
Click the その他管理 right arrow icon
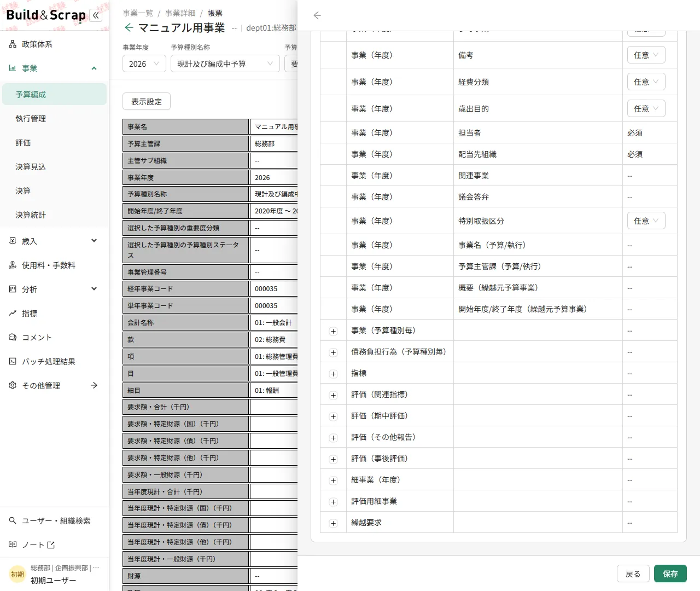(94, 386)
